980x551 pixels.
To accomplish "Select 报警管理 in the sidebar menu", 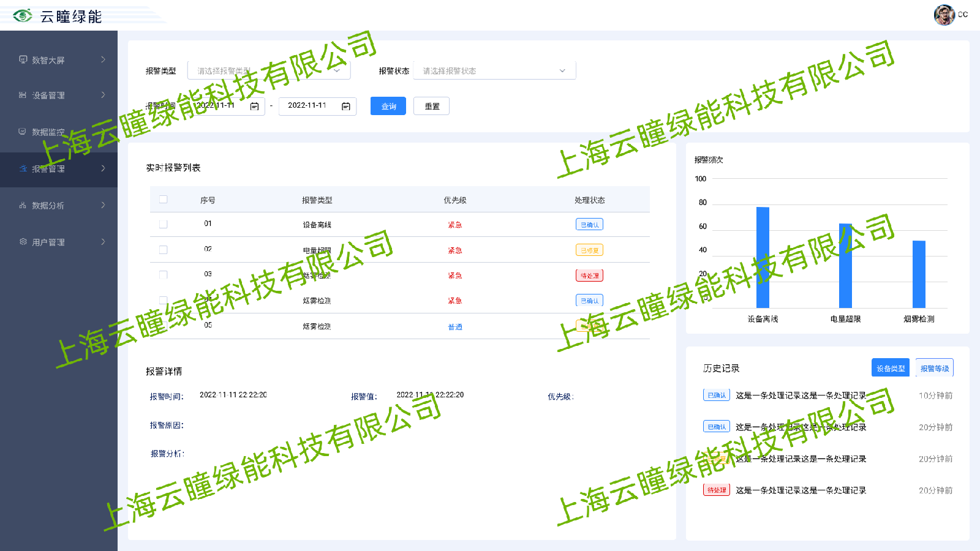I will click(x=48, y=169).
